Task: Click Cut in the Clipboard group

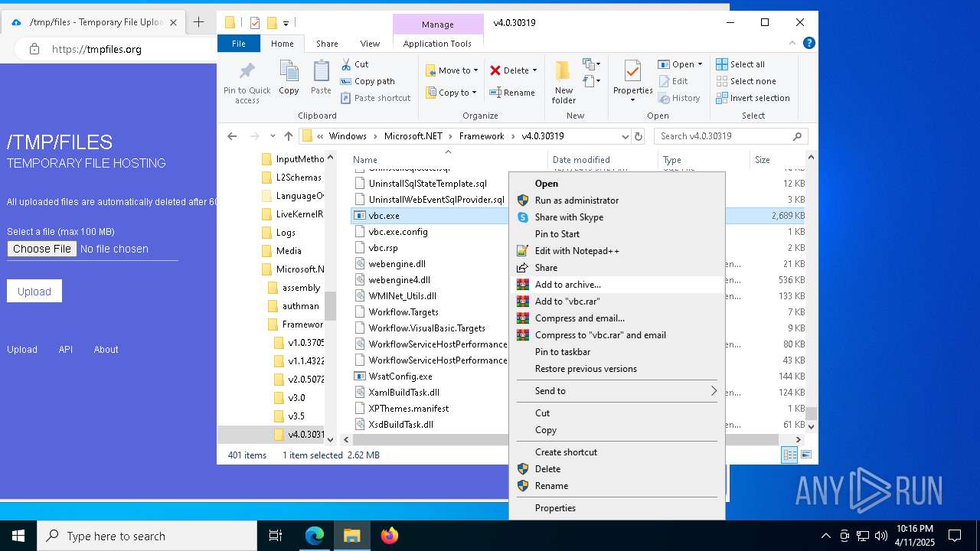Action: click(354, 64)
